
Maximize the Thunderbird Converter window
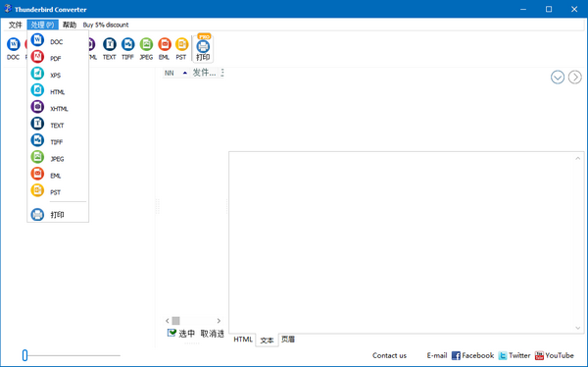549,9
